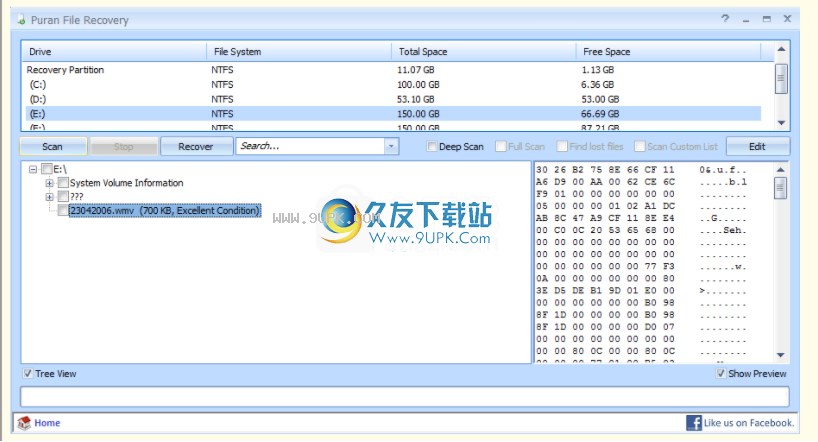Screen dimensions: 818x442
Task: Select the (C:) drive row
Action: pyautogui.click(x=393, y=85)
